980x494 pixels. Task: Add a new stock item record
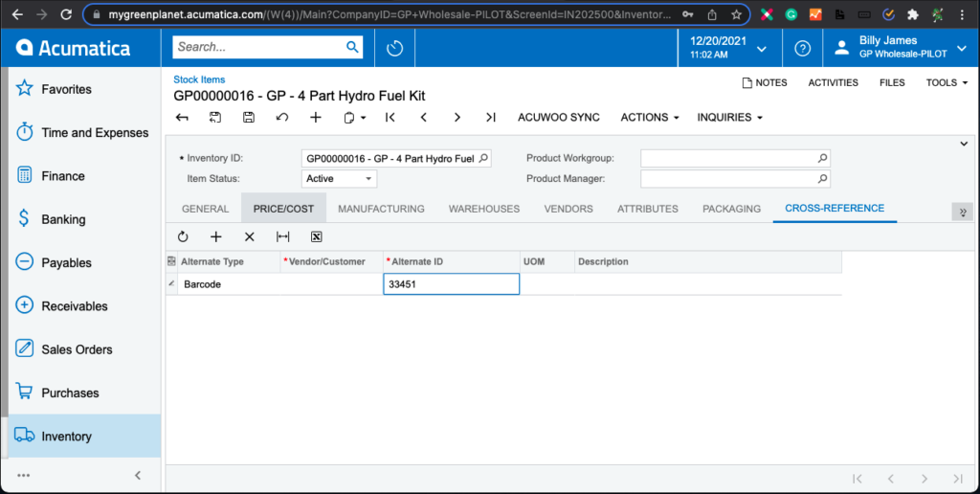[316, 117]
